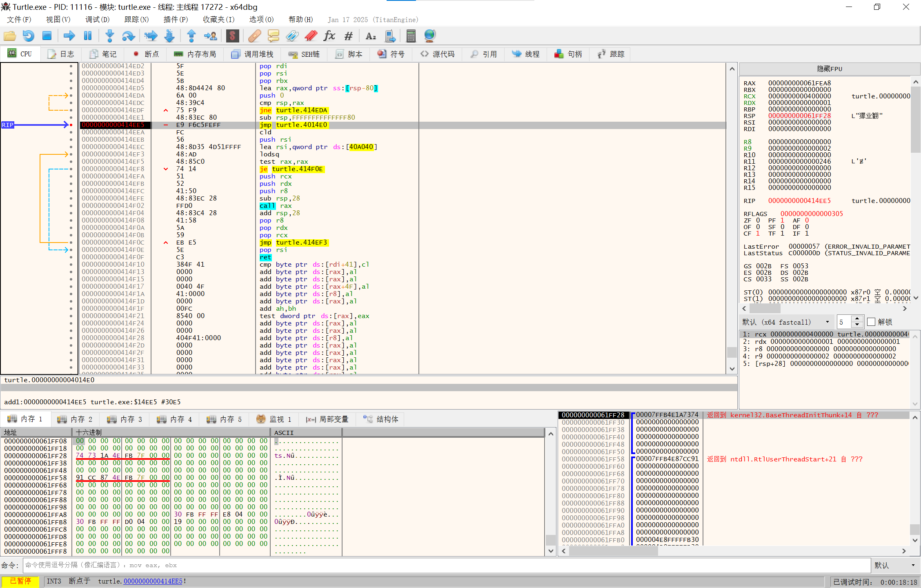Click the 十六进制 column header in dump

[x=171, y=432]
